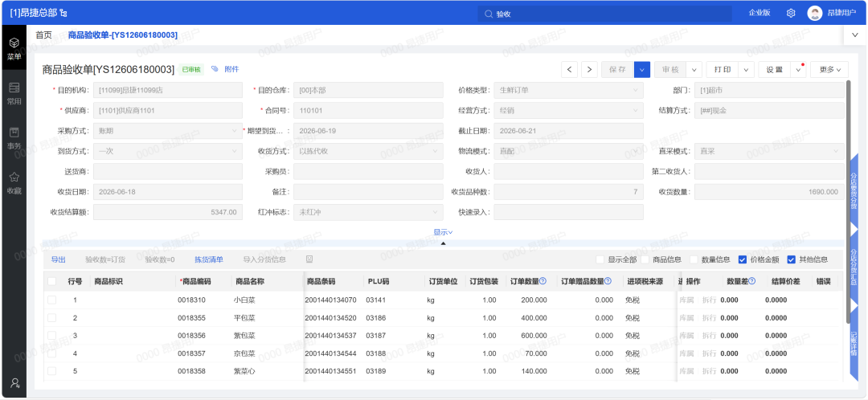Viewport: 868px width, 400px height.
Task: Enable the 显示全部 checkbox
Action: click(600, 259)
